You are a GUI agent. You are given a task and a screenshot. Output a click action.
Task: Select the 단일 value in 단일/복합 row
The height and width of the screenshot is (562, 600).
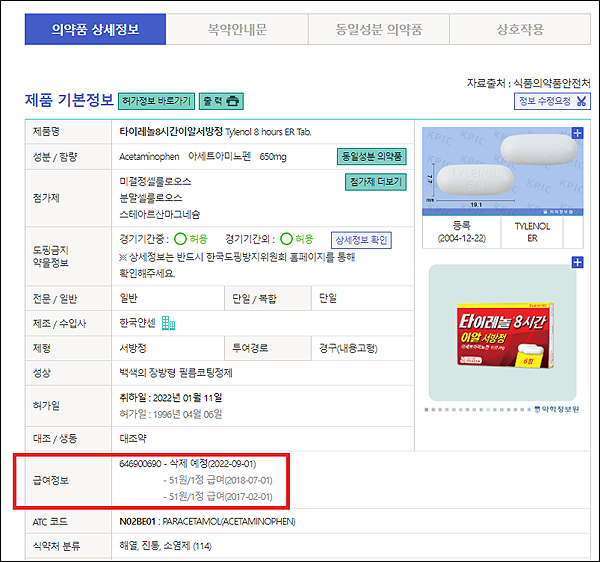coord(328,298)
